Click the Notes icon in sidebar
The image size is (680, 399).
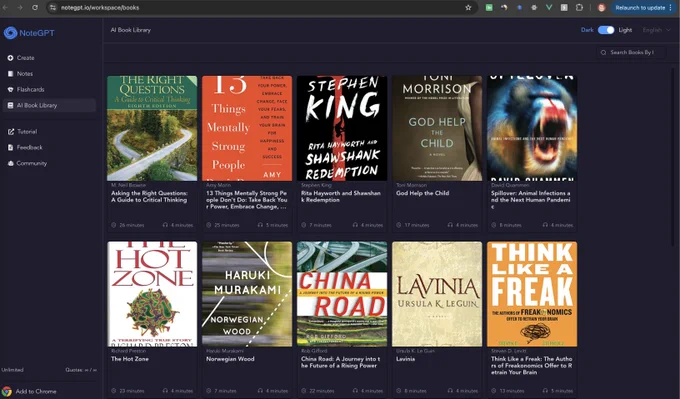point(10,74)
